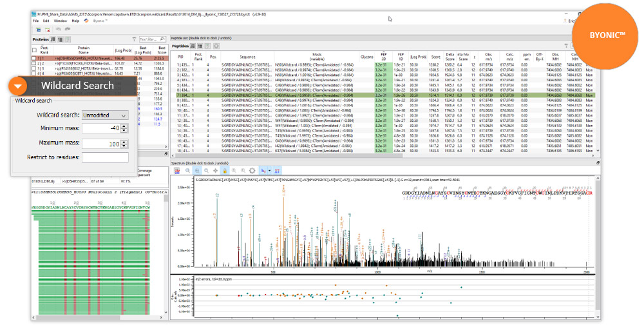Viewport: 644px width, 332px height.
Task: Click the Proteins text filter search box
Action: (x=152, y=39)
